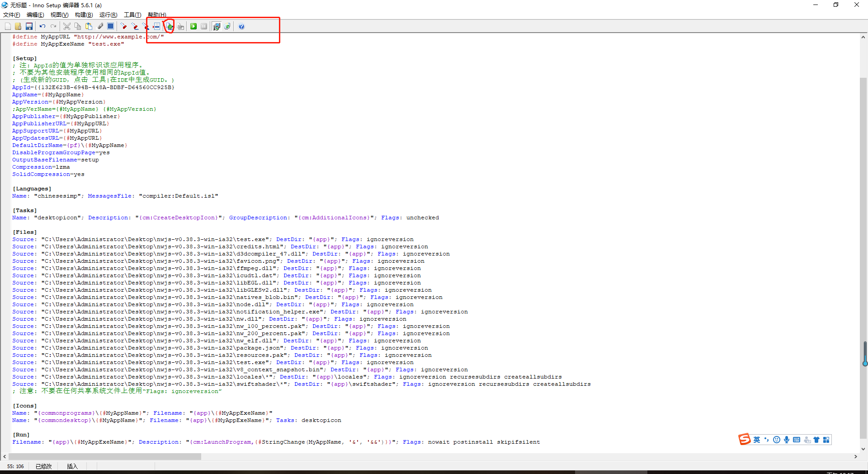Click the Compression=lzma line
Viewport: 868px width, 474px height.
click(x=41, y=167)
